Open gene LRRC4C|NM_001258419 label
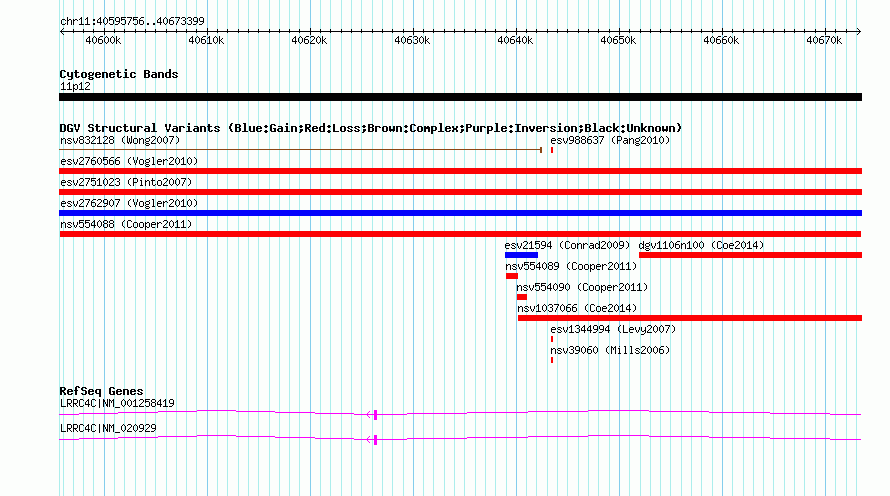 pos(117,403)
